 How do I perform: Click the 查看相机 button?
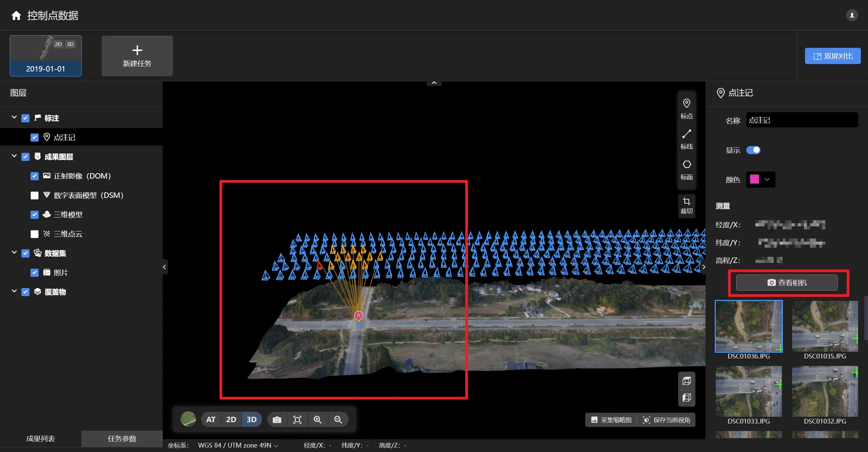pos(787,283)
